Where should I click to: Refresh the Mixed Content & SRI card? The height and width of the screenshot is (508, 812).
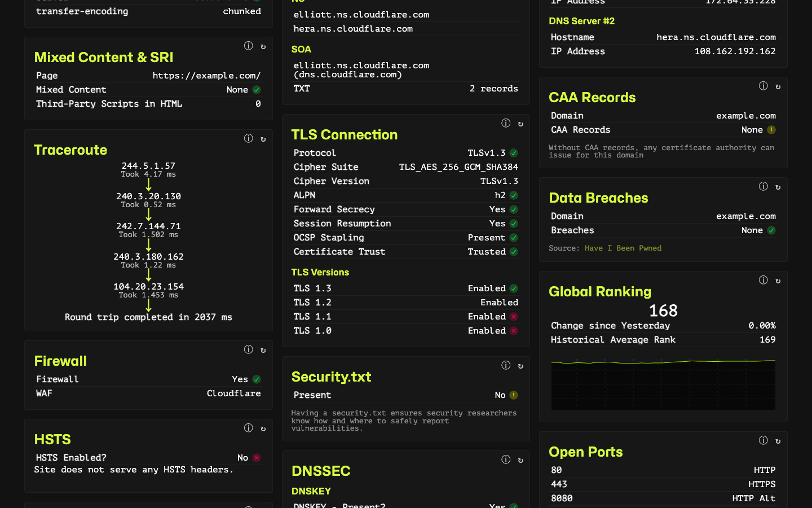263,46
